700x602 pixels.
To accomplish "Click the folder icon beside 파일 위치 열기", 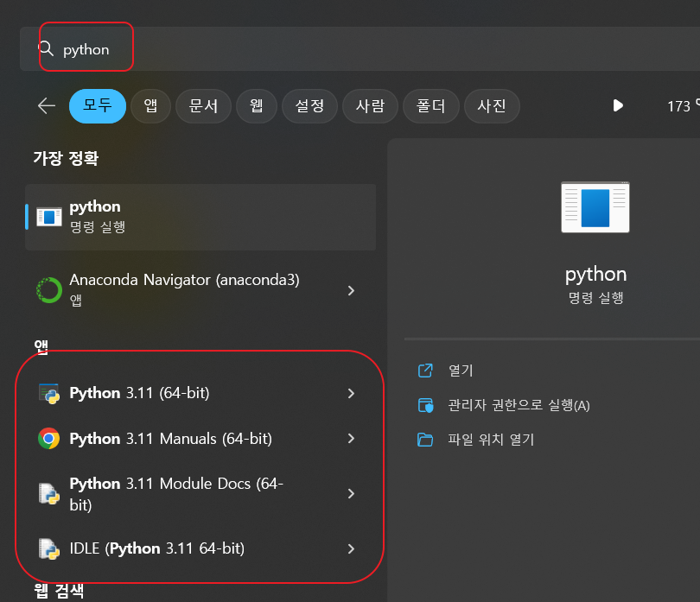I will pos(425,440).
